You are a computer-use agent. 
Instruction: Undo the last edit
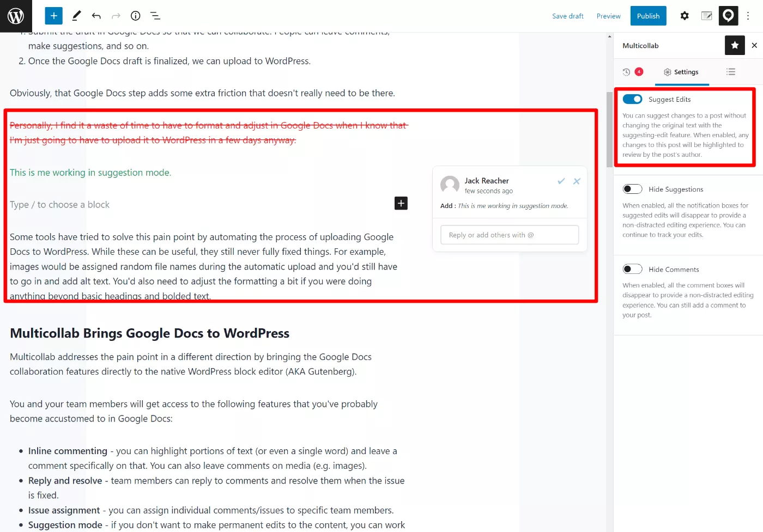click(x=96, y=16)
